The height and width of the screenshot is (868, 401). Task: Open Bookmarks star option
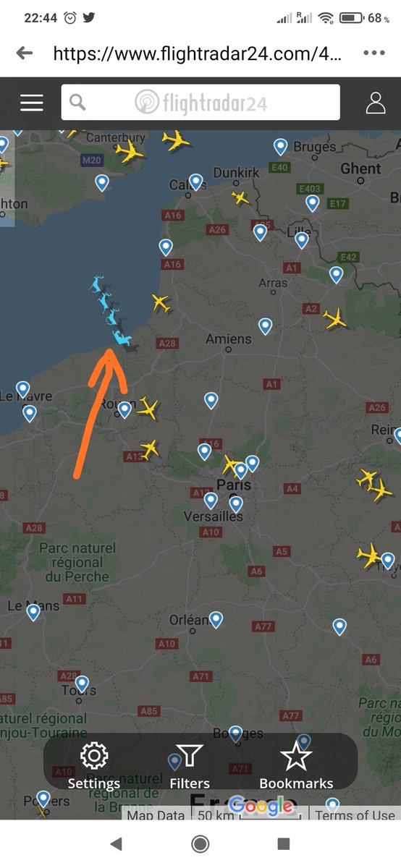point(296,765)
